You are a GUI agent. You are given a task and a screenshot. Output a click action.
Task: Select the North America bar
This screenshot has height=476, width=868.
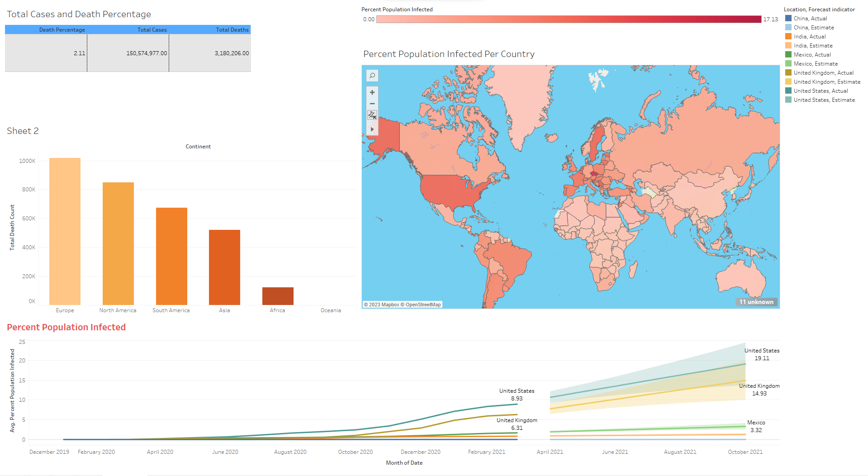(118, 243)
